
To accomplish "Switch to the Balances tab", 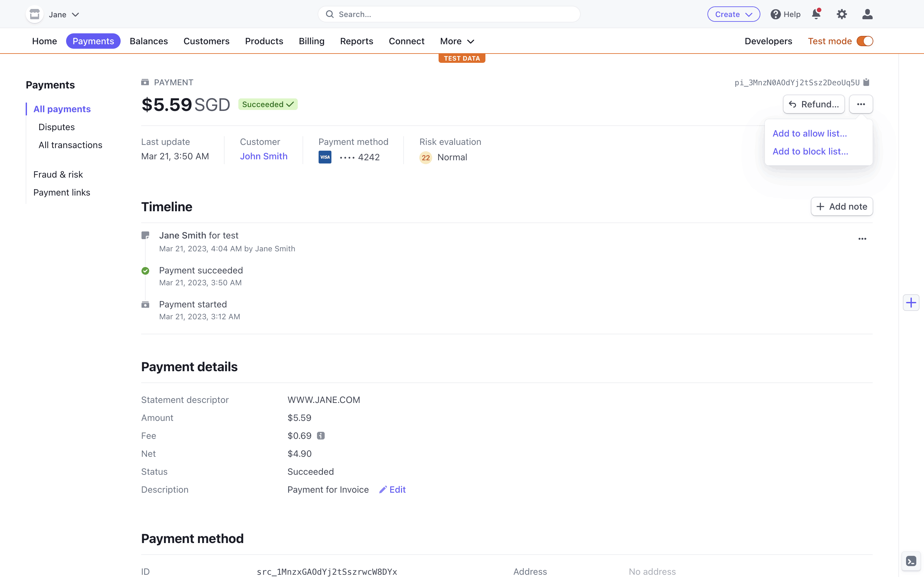I will pos(149,41).
